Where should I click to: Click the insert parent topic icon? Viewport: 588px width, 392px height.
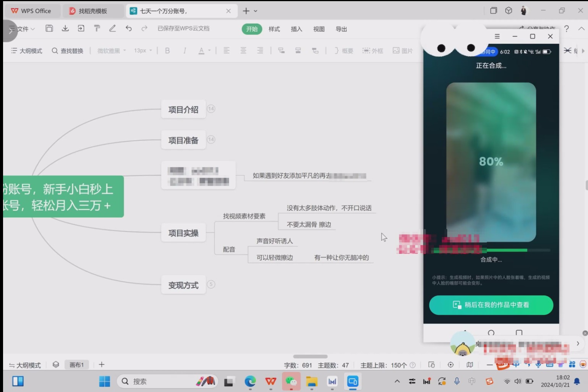point(315,50)
